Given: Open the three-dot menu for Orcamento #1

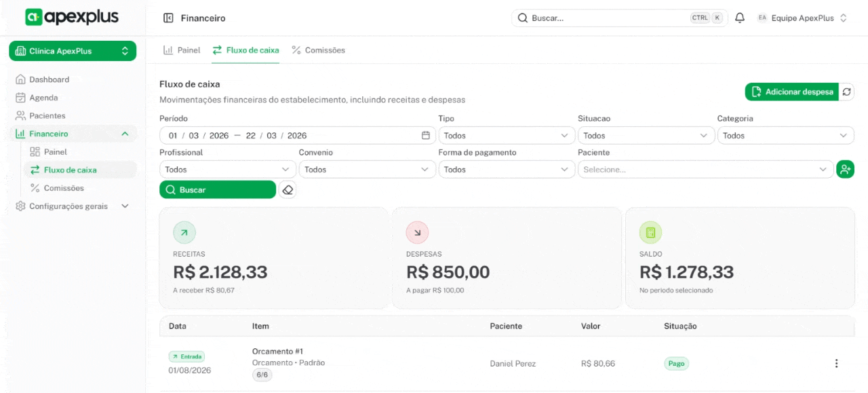Looking at the screenshot, I should coord(836,363).
